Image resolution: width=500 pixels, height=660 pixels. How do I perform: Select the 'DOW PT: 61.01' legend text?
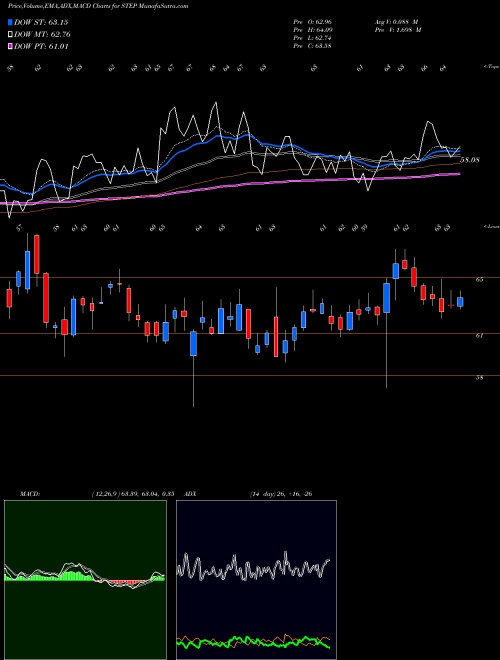pyautogui.click(x=41, y=46)
